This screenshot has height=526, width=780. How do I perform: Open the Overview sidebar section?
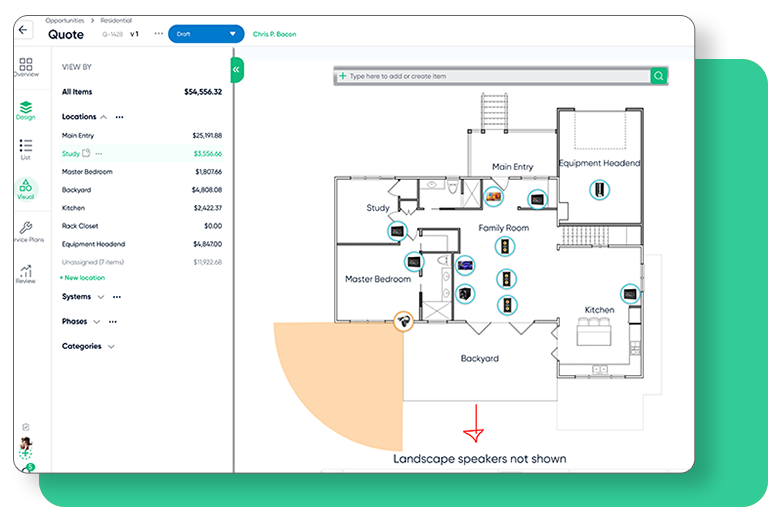[x=26, y=67]
